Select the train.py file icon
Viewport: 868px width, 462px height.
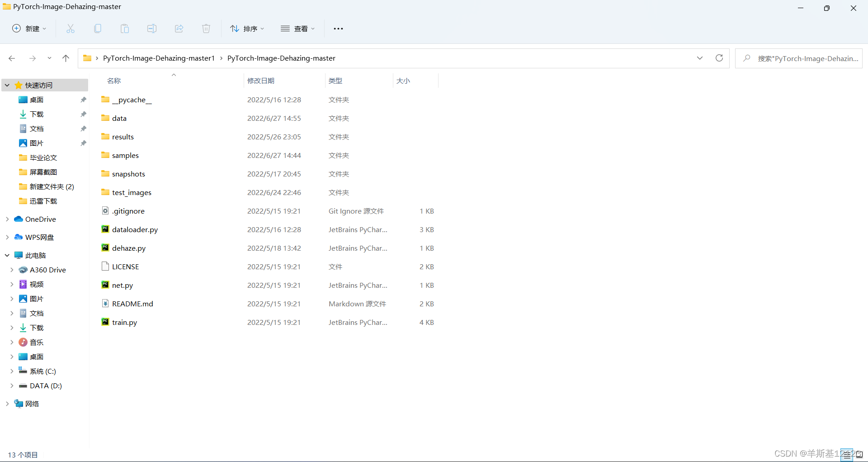[x=105, y=322]
